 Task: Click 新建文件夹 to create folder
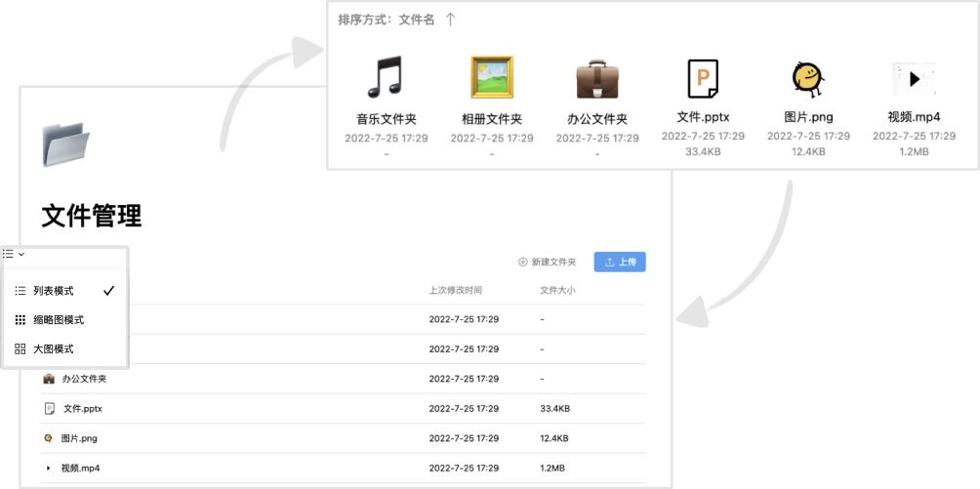pyautogui.click(x=548, y=262)
